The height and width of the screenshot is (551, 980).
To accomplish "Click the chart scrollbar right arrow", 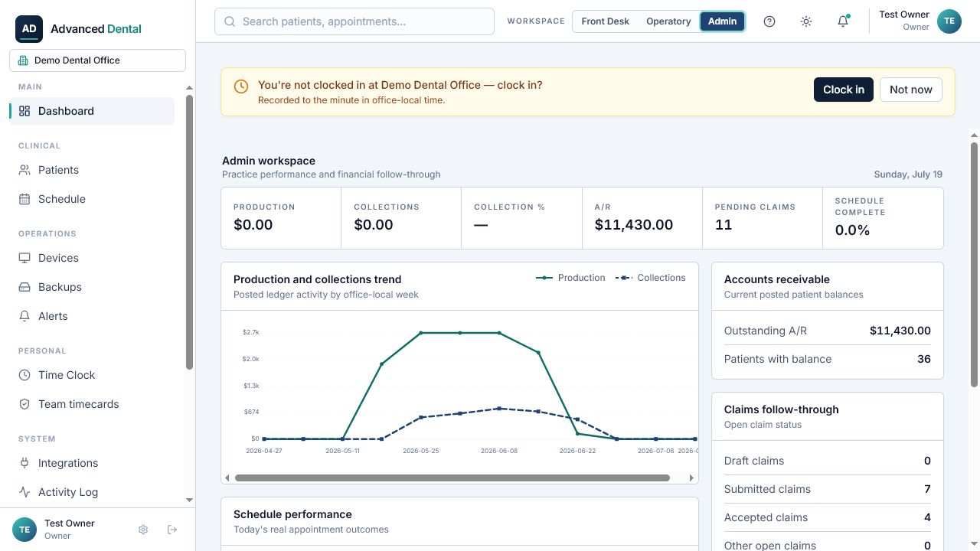I will tap(692, 478).
